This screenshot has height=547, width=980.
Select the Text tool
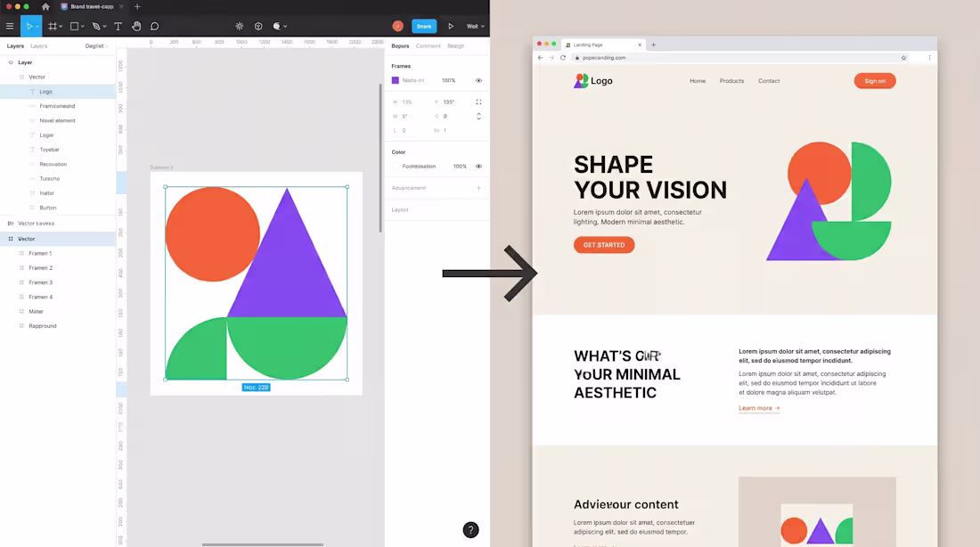coord(118,26)
